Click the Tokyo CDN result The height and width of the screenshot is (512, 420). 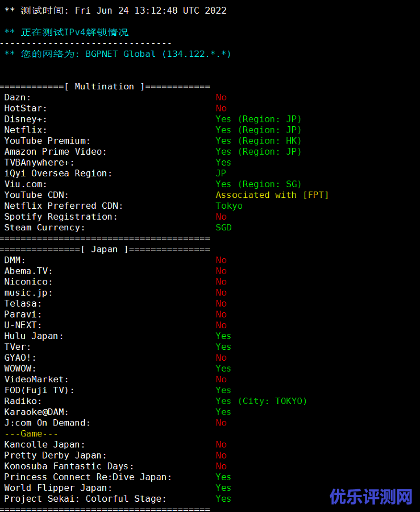[229, 206]
